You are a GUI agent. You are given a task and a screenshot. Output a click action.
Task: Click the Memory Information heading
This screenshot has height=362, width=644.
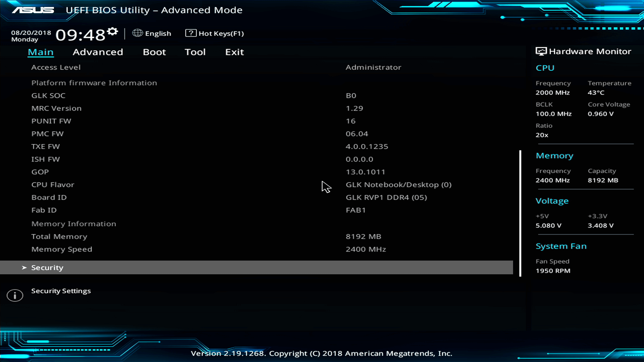pyautogui.click(x=74, y=224)
